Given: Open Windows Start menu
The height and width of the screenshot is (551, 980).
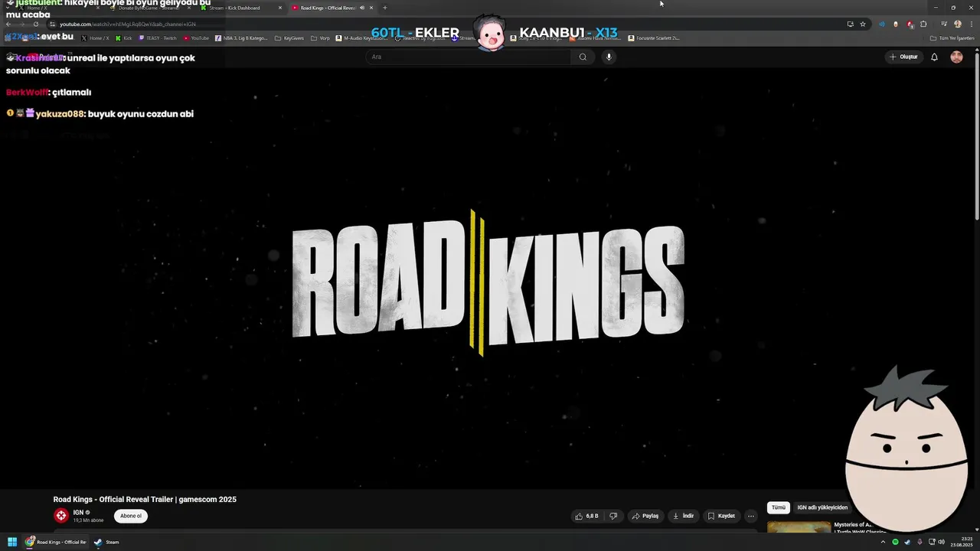Looking at the screenshot, I should (12, 542).
